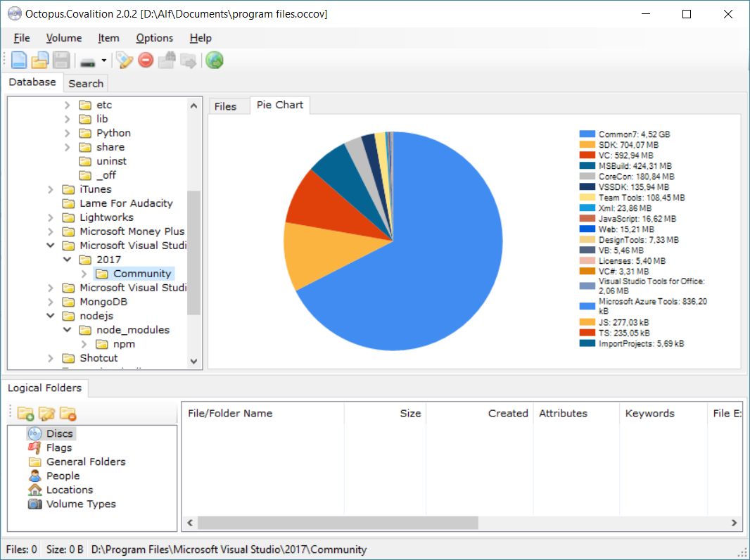The image size is (750, 560).
Task: Click the house icon beside Locations
Action: pos(35,490)
